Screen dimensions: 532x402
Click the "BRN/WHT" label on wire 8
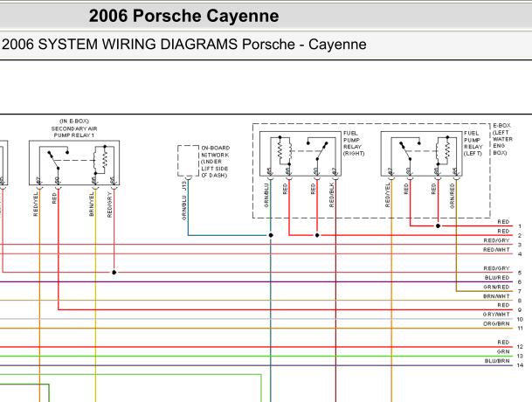tap(496, 296)
